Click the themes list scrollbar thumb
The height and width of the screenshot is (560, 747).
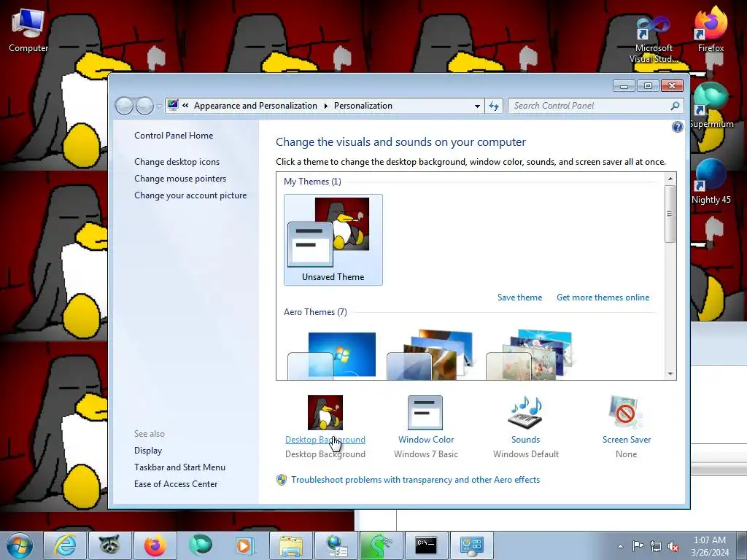[670, 214]
